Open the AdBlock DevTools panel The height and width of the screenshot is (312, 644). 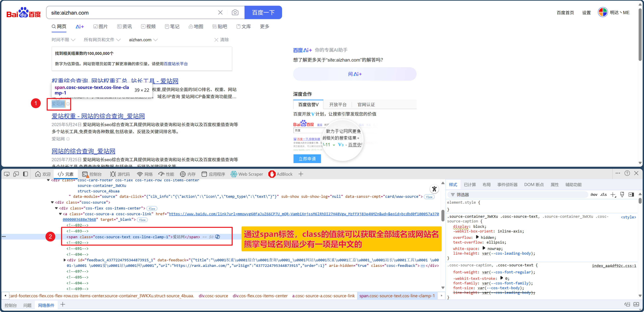(x=280, y=174)
